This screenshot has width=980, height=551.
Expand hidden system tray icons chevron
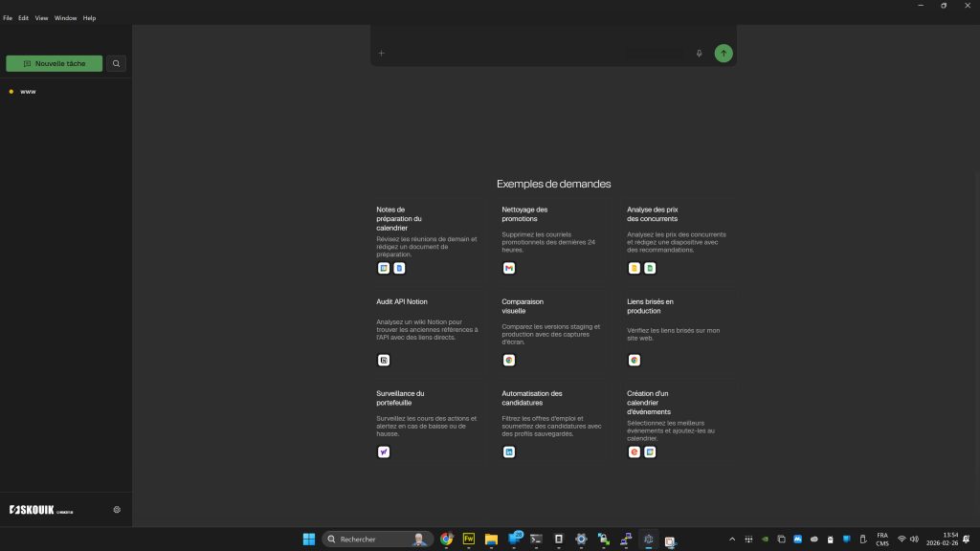(x=732, y=540)
